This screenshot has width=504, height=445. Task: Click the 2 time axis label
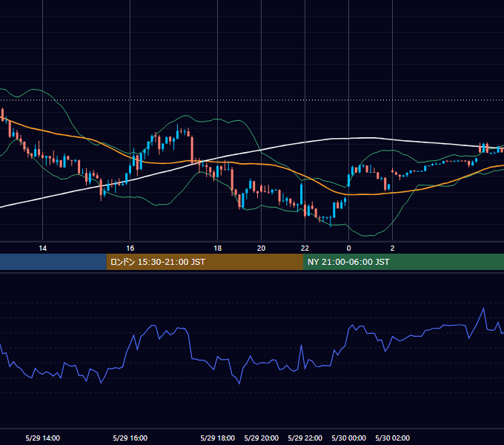tap(392, 248)
